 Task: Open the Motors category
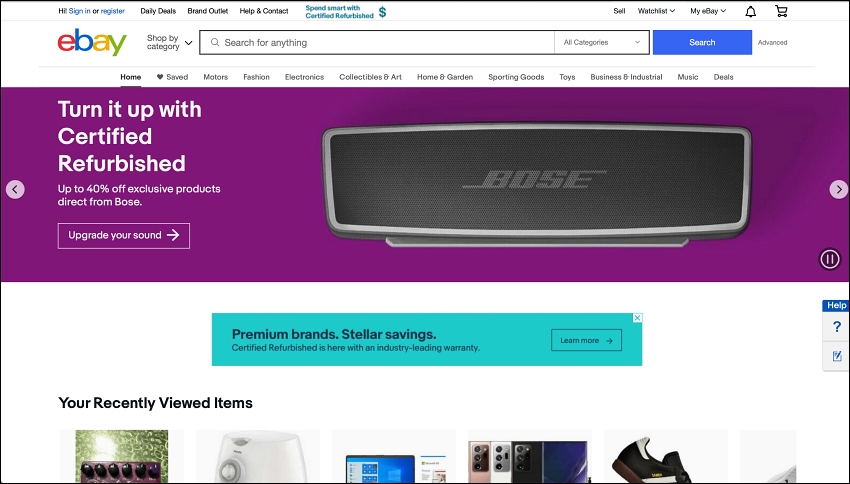point(216,77)
